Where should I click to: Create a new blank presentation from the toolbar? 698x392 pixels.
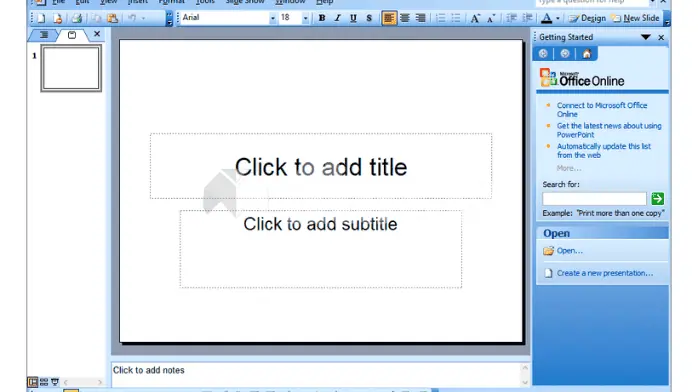(x=41, y=18)
